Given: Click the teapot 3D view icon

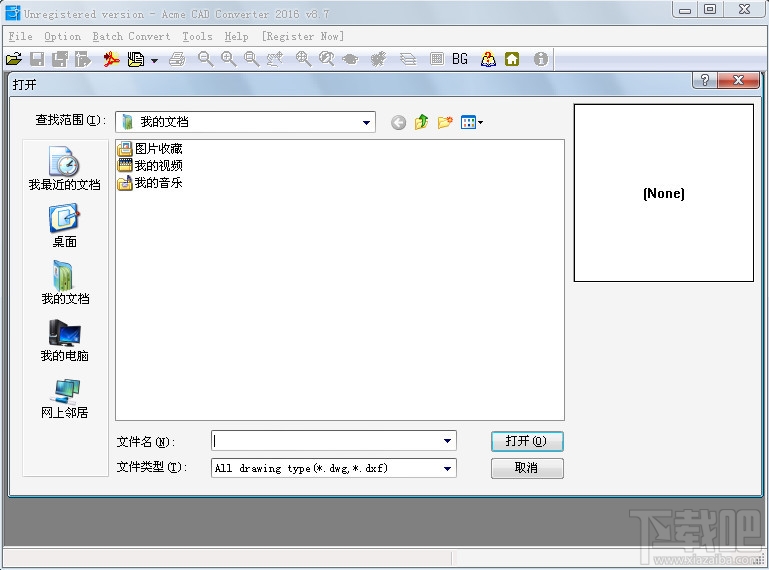Looking at the screenshot, I should tap(350, 59).
